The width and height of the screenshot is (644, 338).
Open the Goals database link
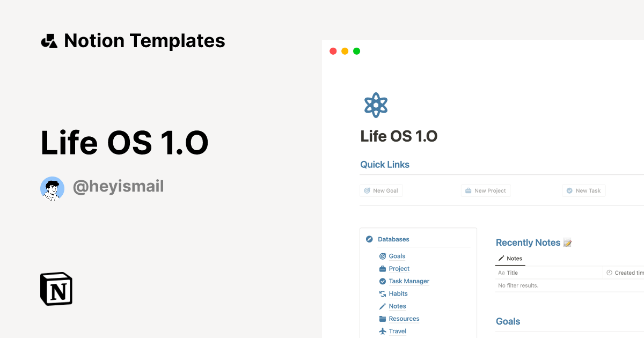397,256
